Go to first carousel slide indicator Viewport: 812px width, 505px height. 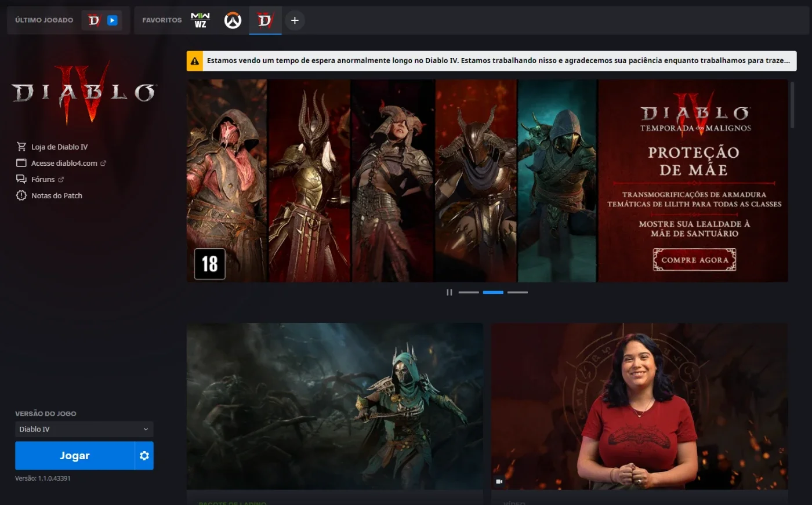click(x=469, y=292)
